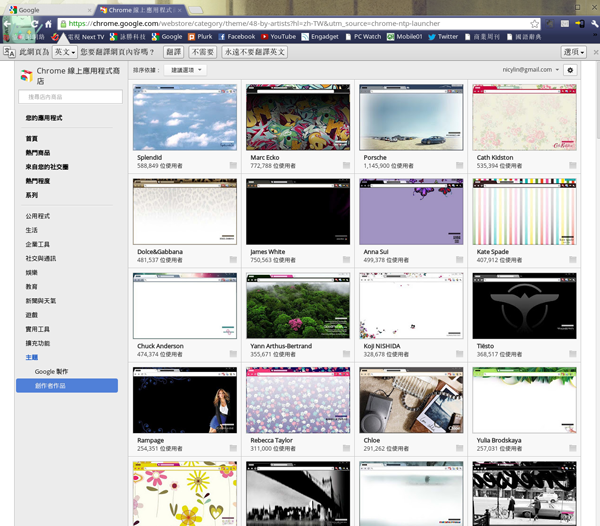Open the Marc Ecko theme title
This screenshot has width=600, height=526.
coord(265,157)
